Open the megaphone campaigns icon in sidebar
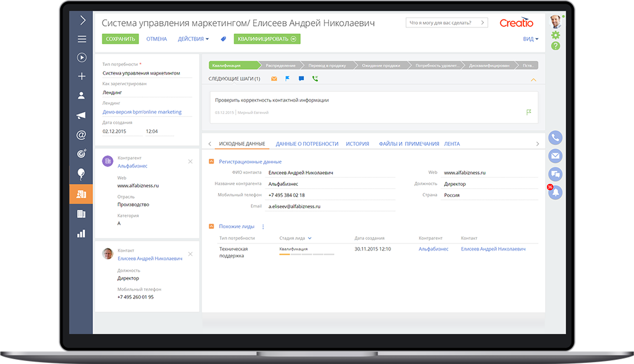This screenshot has height=364, width=634. (x=81, y=115)
